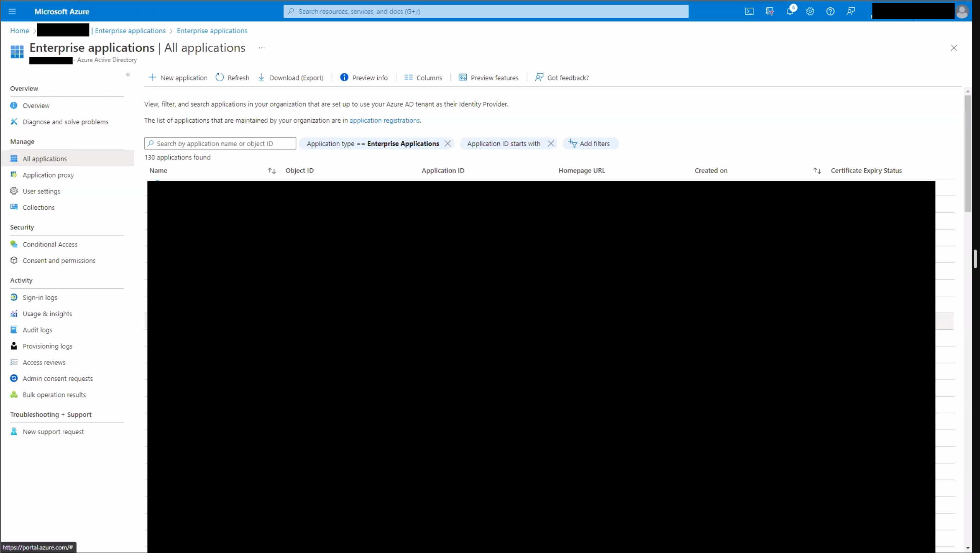The height and width of the screenshot is (553, 980).
Task: Remove the Application type filter
Action: point(447,144)
